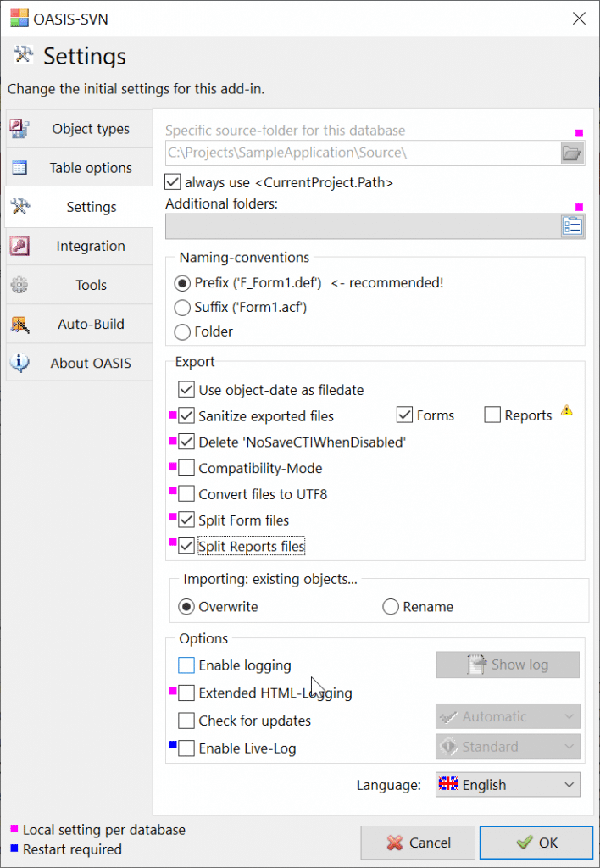The image size is (600, 868).
Task: Enable Extended HTML-Logging
Action: (186, 693)
